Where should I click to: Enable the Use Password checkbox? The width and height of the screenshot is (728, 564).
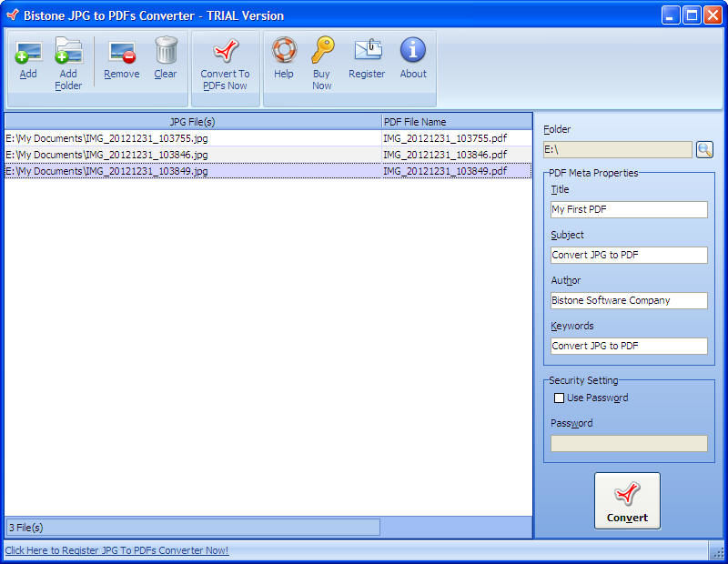[559, 398]
